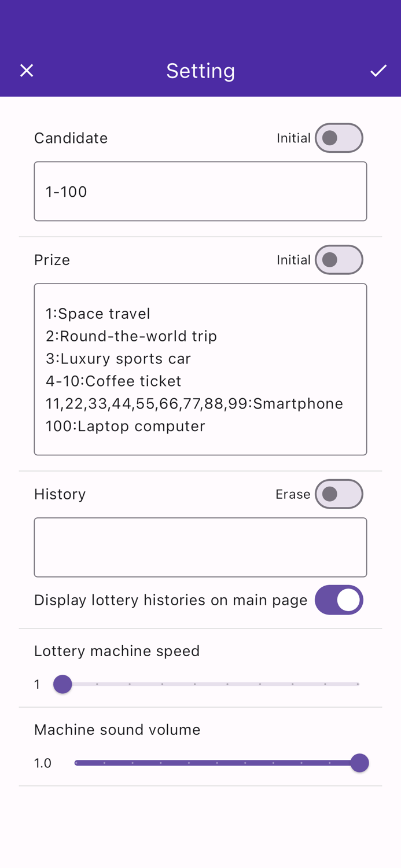The width and height of the screenshot is (401, 868).
Task: Disable displaying lottery histories on main page
Action: tap(339, 599)
